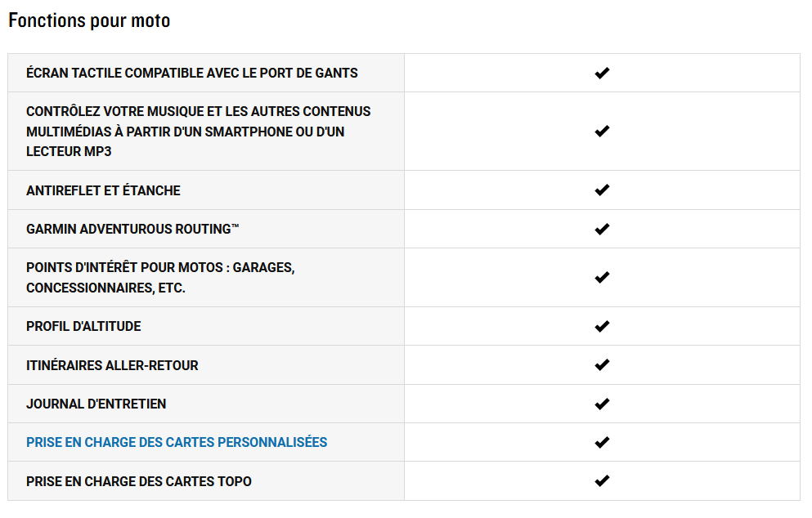The width and height of the screenshot is (812, 518).
Task: Select the Antireflet et étanche label
Action: (x=103, y=190)
